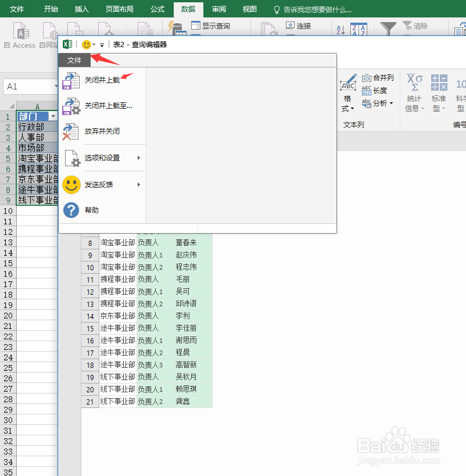466x476 pixels.
Task: Click the Refresh All icon in the Excel ribbon
Action: (268, 29)
